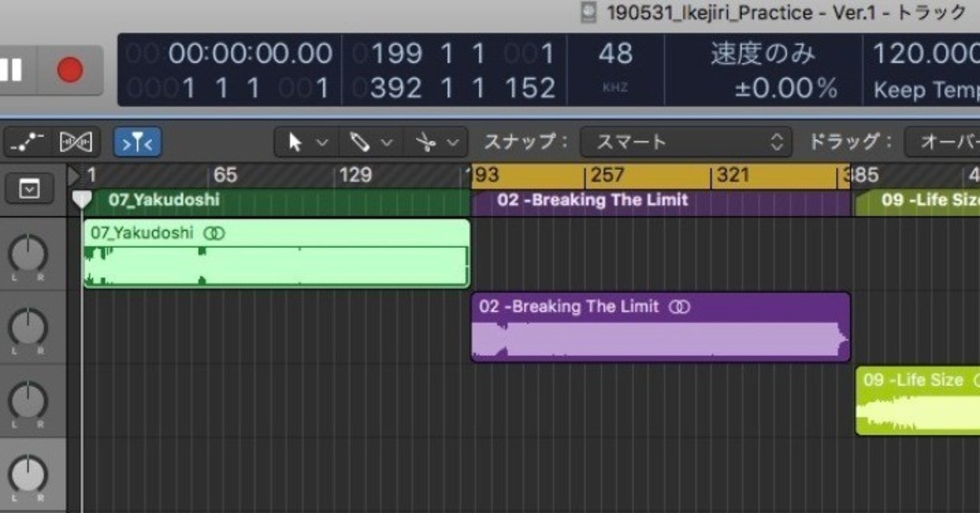Click the first track's pan knob
Viewport: 980px width, 513px height.
point(28,254)
